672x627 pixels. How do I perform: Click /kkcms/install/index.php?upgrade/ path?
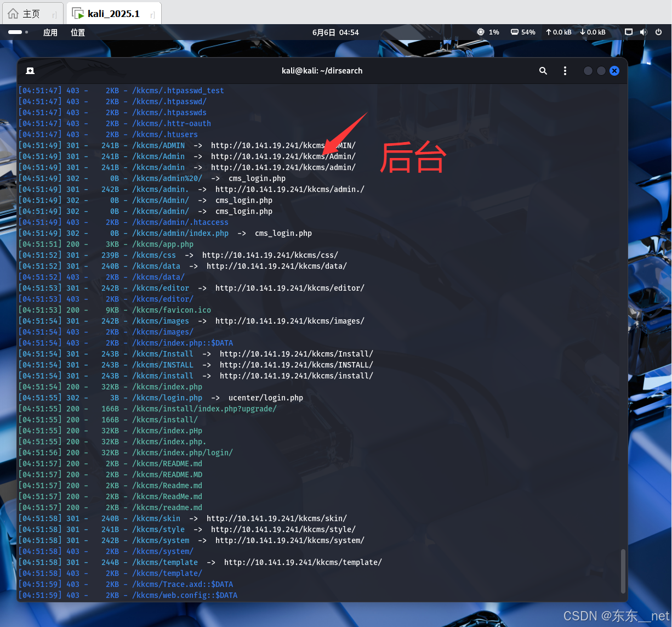pos(204,409)
